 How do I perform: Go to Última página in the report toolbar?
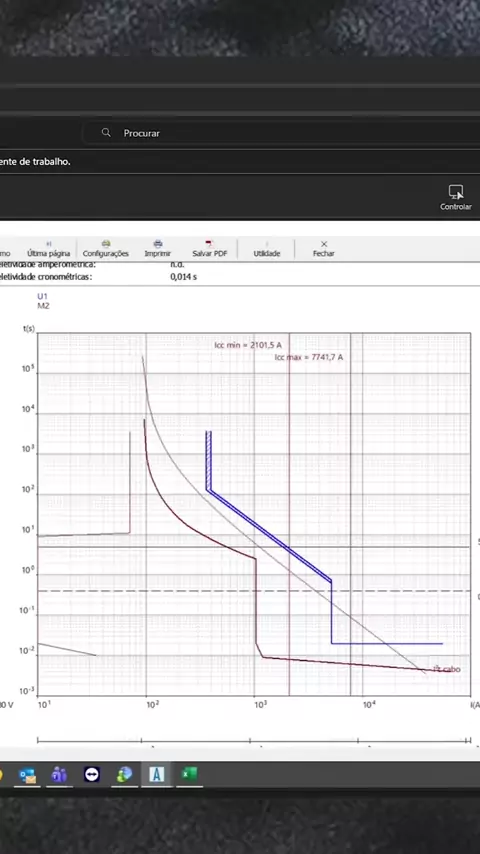coord(48,249)
